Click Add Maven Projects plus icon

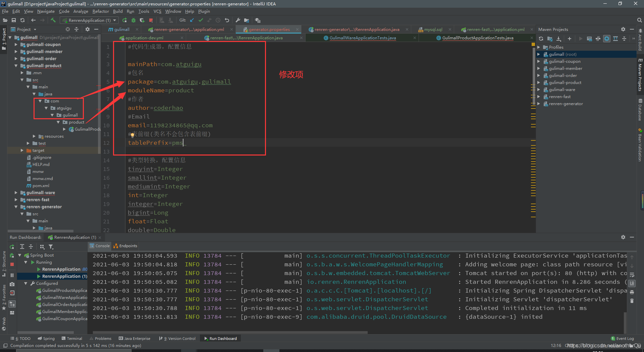[569, 39]
